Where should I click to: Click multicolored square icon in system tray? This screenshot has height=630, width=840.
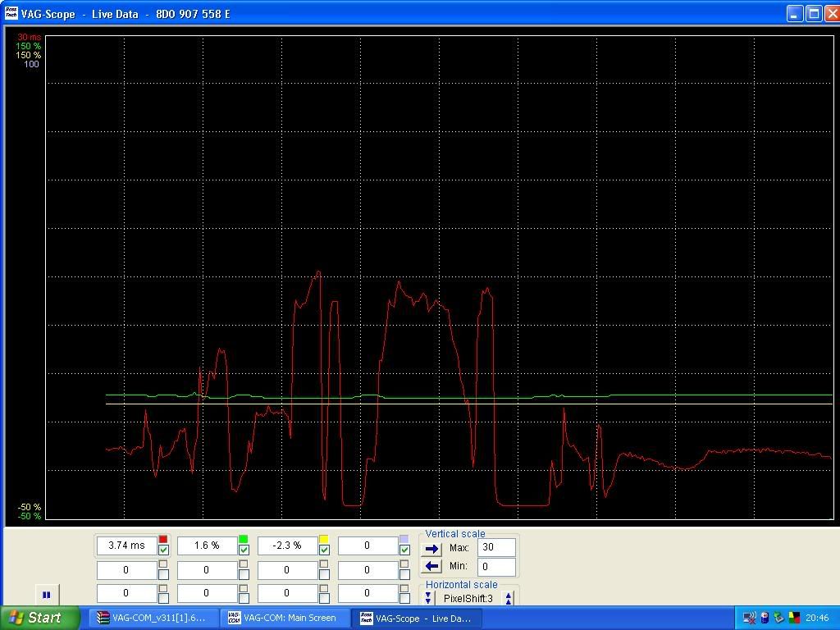click(794, 618)
